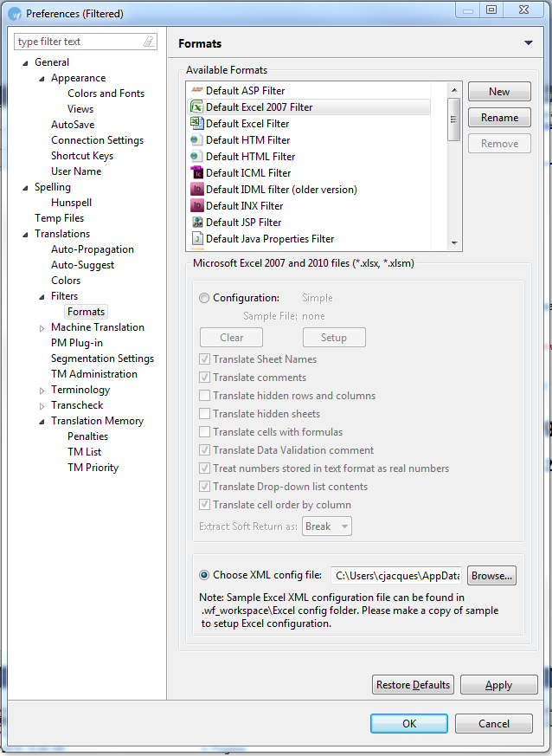
Task: Collapse the Translation Memory tree node
Action: coord(42,422)
